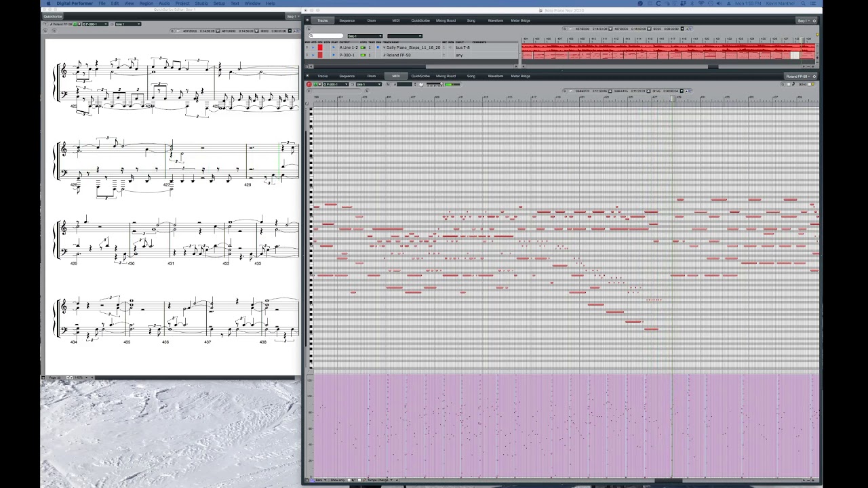
Task: Select QuickScribe tab in lower MIDI panel
Action: [420, 76]
